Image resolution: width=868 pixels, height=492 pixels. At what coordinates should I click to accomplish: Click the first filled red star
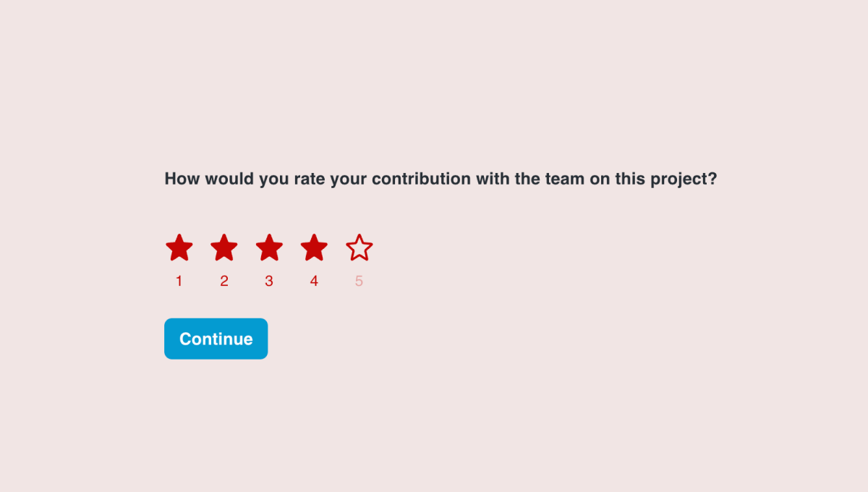[179, 247]
